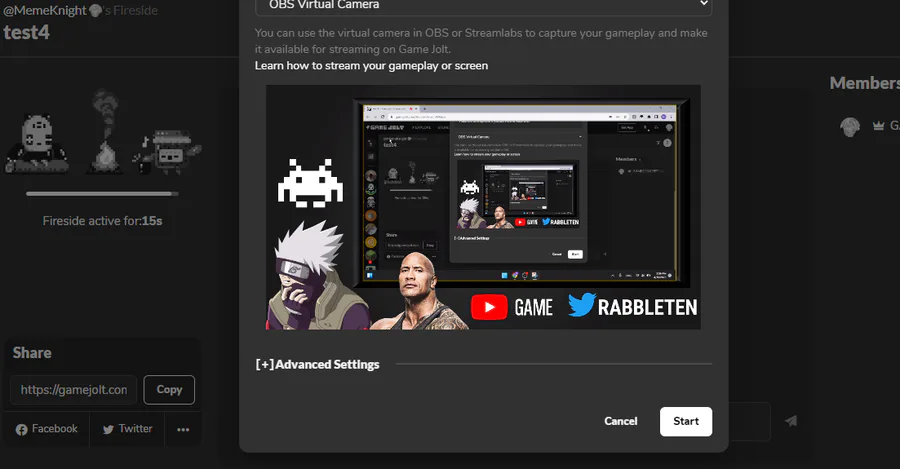Click the pixel campfire sticker
The height and width of the screenshot is (469, 900).
point(105,132)
